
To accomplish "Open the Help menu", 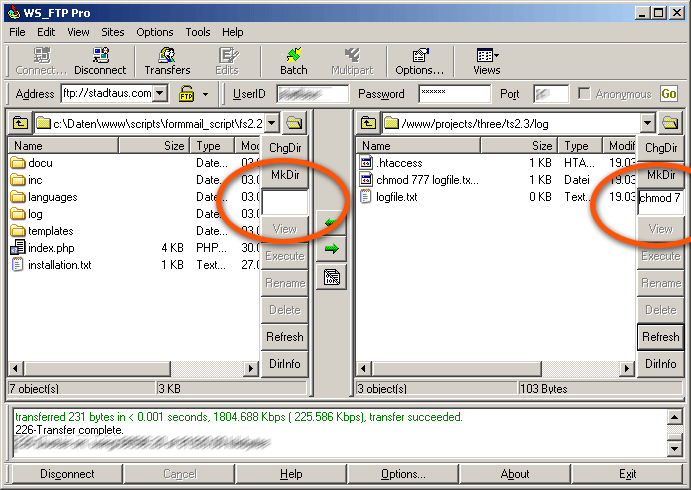I will (x=232, y=32).
